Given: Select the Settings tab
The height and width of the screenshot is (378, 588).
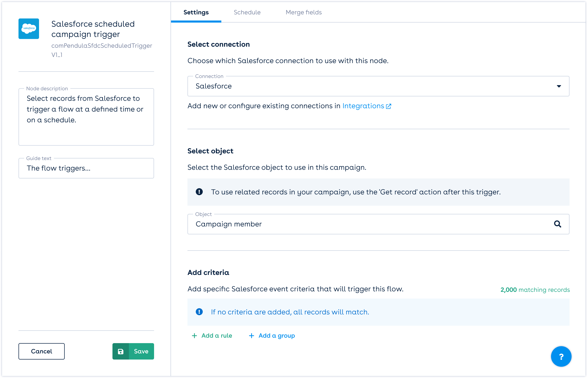Looking at the screenshot, I should [196, 12].
